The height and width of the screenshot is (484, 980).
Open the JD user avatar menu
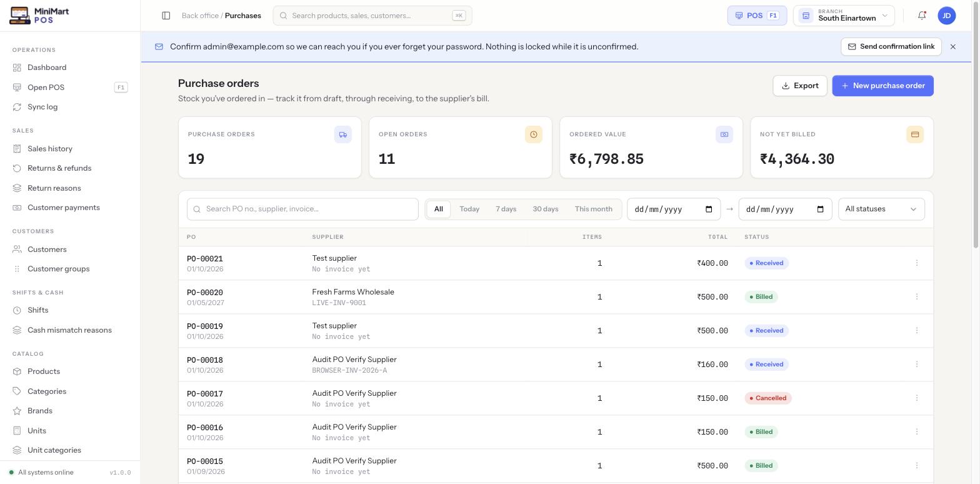pyautogui.click(x=947, y=16)
